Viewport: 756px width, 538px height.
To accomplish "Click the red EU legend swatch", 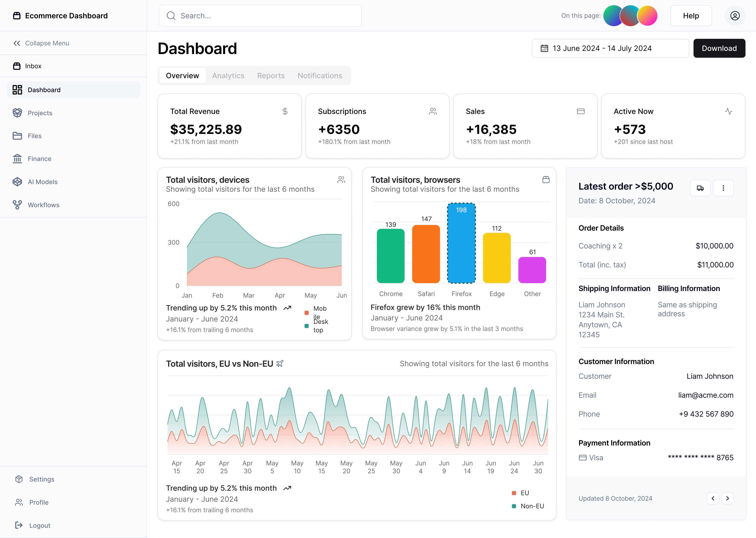I will pos(514,493).
